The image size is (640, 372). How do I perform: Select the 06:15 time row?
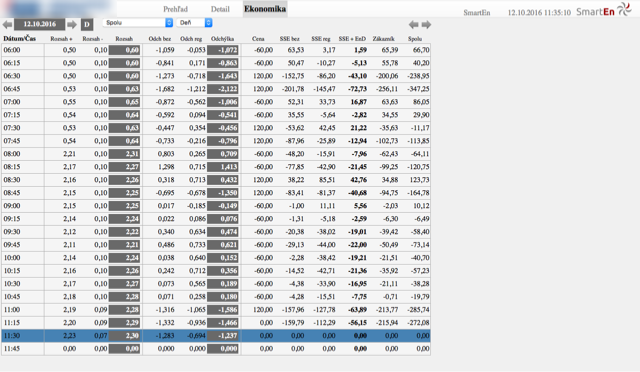point(216,63)
